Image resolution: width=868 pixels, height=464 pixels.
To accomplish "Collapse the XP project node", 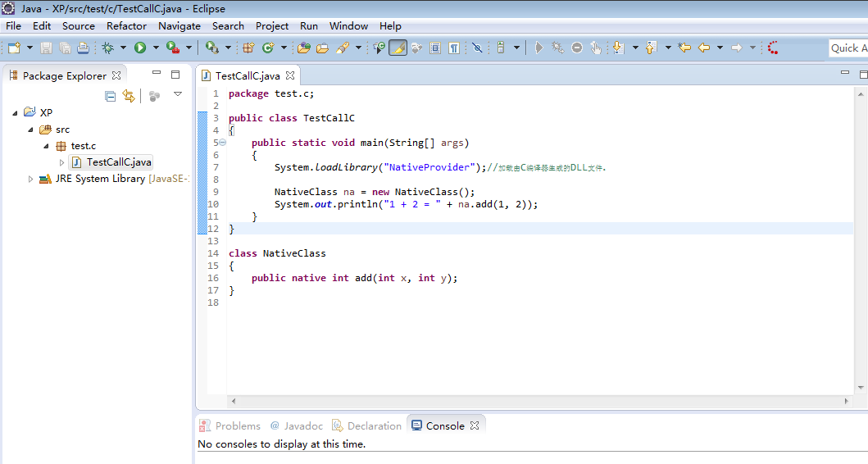I will pyautogui.click(x=15, y=113).
